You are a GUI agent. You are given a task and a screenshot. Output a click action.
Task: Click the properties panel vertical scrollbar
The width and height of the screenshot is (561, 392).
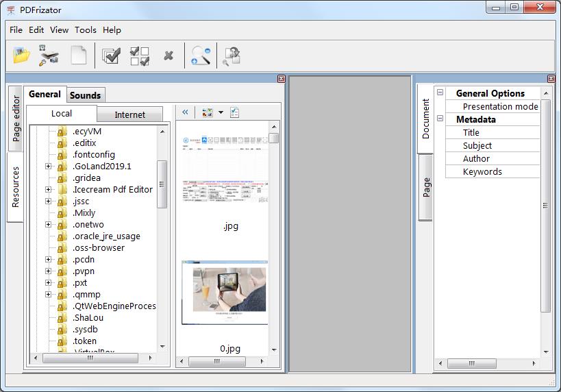546,206
